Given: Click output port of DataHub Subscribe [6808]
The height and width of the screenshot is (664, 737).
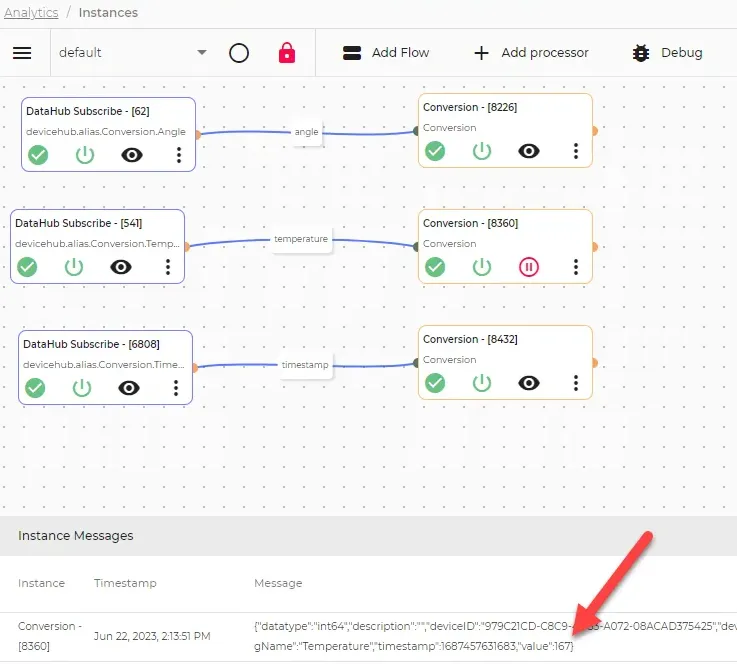Looking at the screenshot, I should click(195, 368).
